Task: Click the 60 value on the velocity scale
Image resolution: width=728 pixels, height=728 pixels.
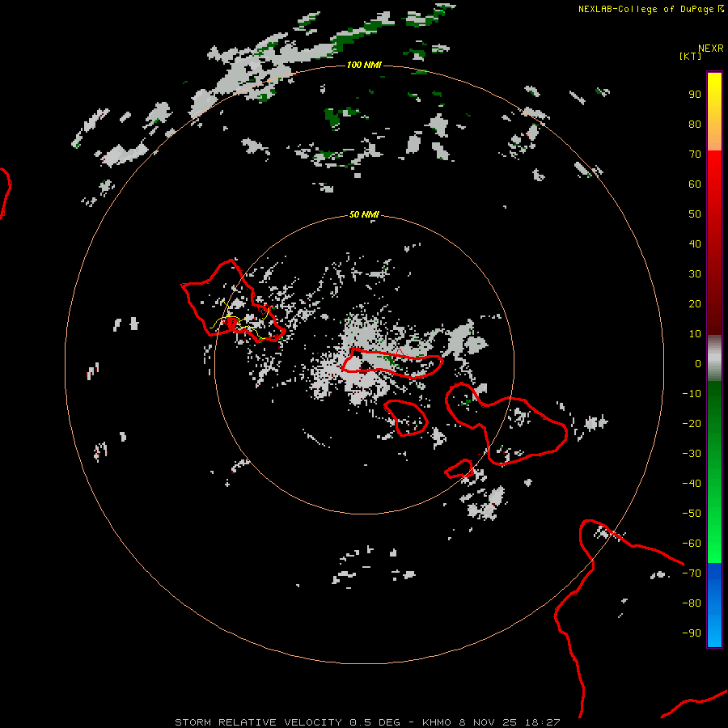Action: pos(695,184)
